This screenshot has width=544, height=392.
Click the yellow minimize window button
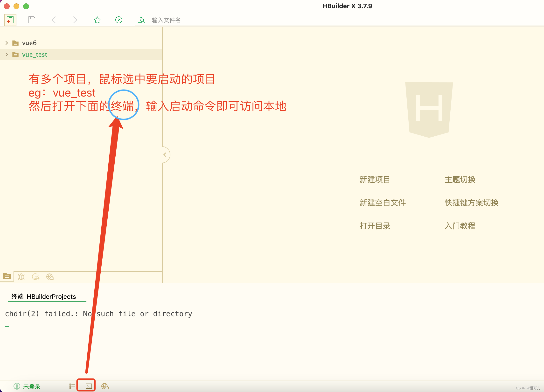pos(16,6)
